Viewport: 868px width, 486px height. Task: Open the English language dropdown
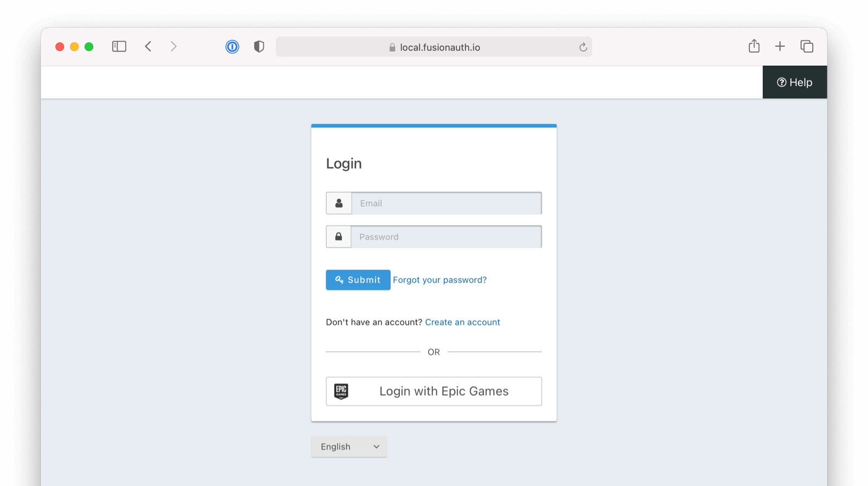coord(349,446)
